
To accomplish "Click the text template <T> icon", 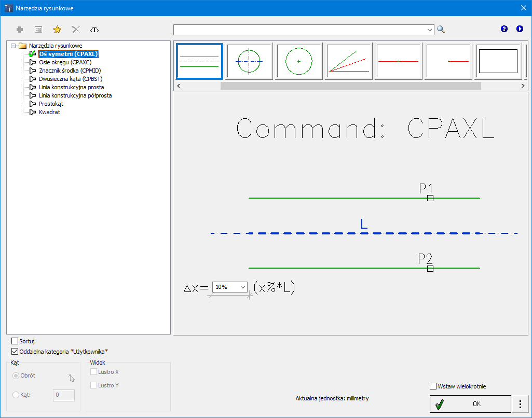I will point(94,30).
